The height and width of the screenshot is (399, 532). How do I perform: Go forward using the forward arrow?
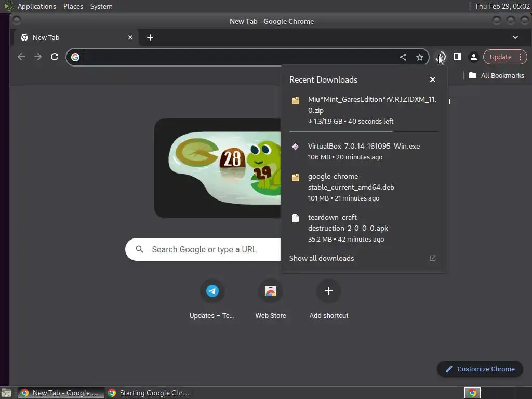click(37, 57)
